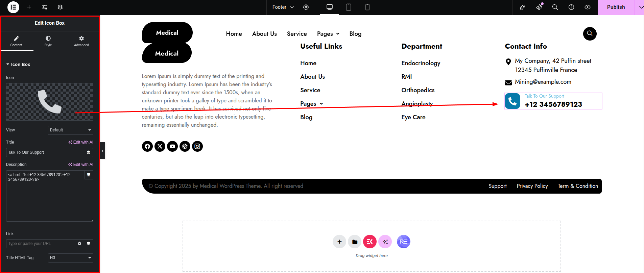This screenshot has width=644, height=273.
Task: Expand the View dropdown set to Default
Action: (70, 130)
